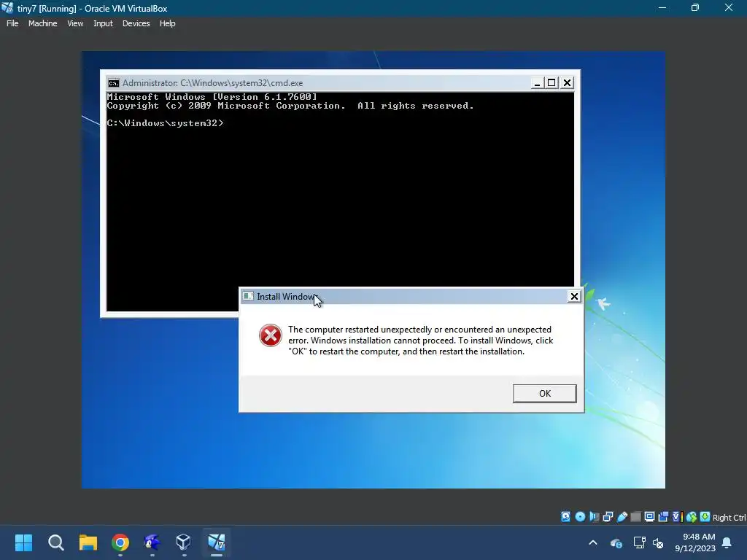The width and height of the screenshot is (747, 560).
Task: Open the View menu
Action: [x=75, y=23]
